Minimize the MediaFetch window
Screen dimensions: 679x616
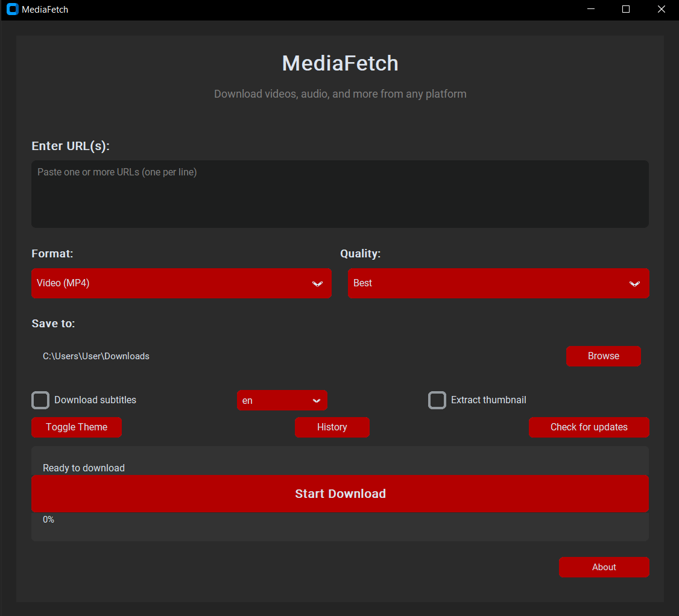tap(590, 9)
